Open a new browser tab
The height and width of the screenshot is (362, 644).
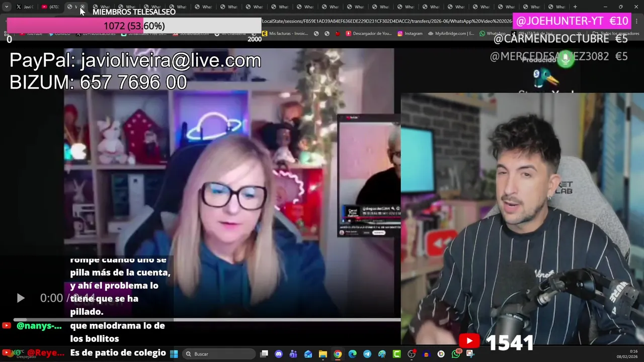pos(575,7)
